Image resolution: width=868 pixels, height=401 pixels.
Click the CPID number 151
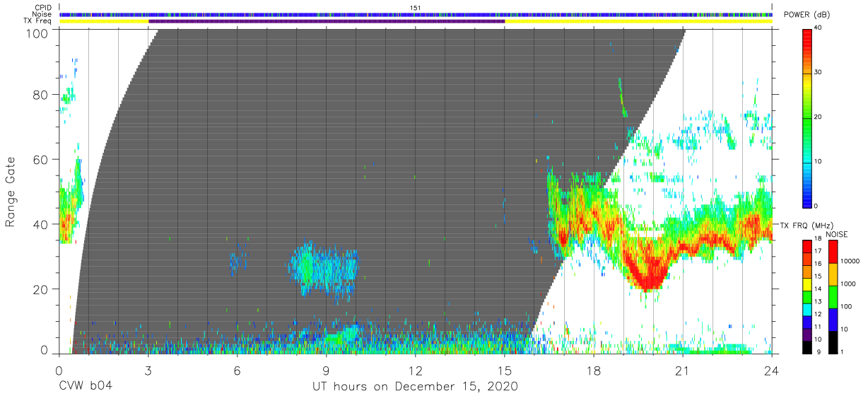coord(416,7)
